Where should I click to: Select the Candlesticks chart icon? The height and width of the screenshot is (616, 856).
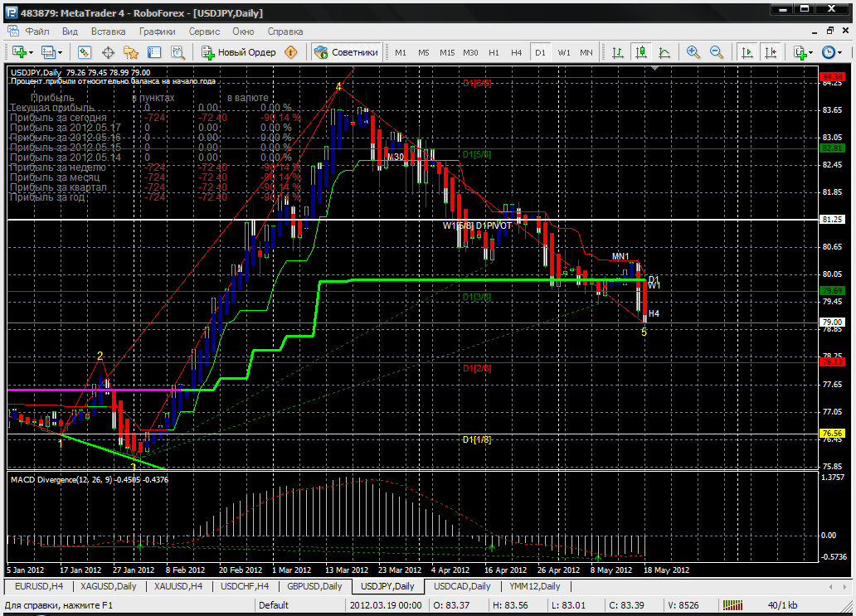tap(641, 52)
